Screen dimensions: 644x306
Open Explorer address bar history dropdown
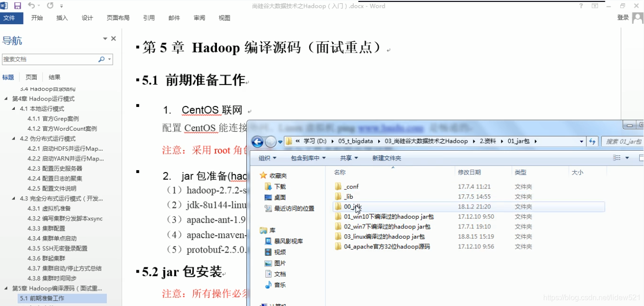(x=581, y=141)
